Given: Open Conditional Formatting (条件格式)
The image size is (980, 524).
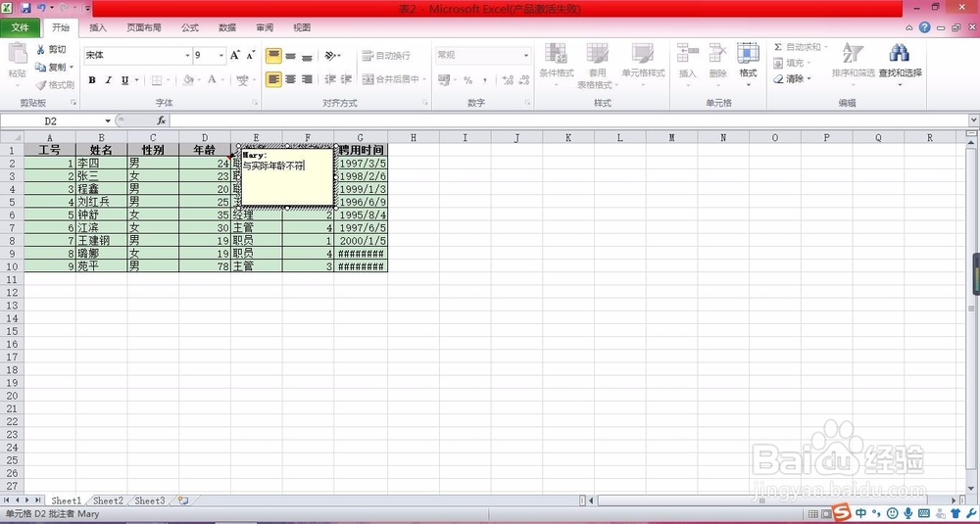Looking at the screenshot, I should pyautogui.click(x=557, y=65).
